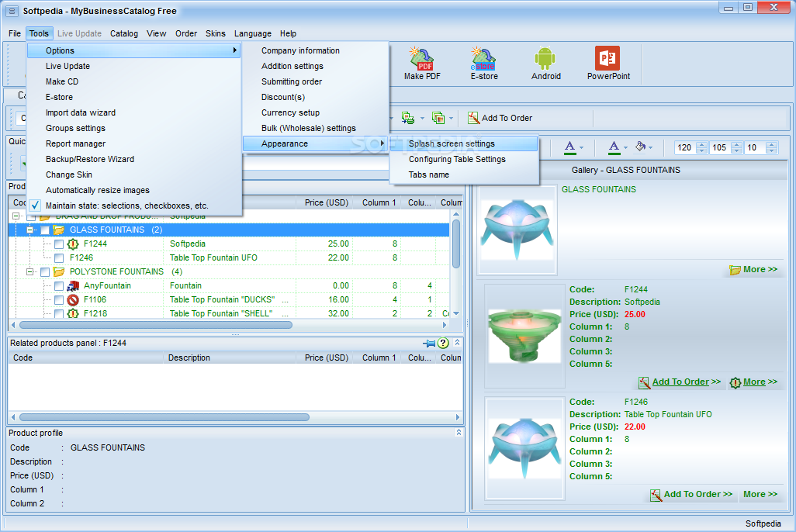Open dropdown arrow of second font color
Image resolution: width=796 pixels, height=532 pixels.
[625, 147]
